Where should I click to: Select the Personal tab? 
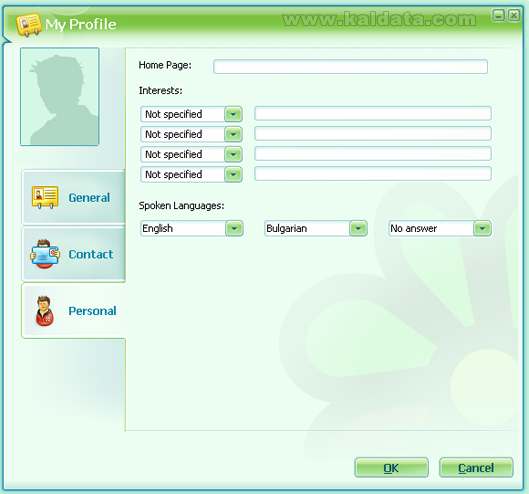(73, 311)
